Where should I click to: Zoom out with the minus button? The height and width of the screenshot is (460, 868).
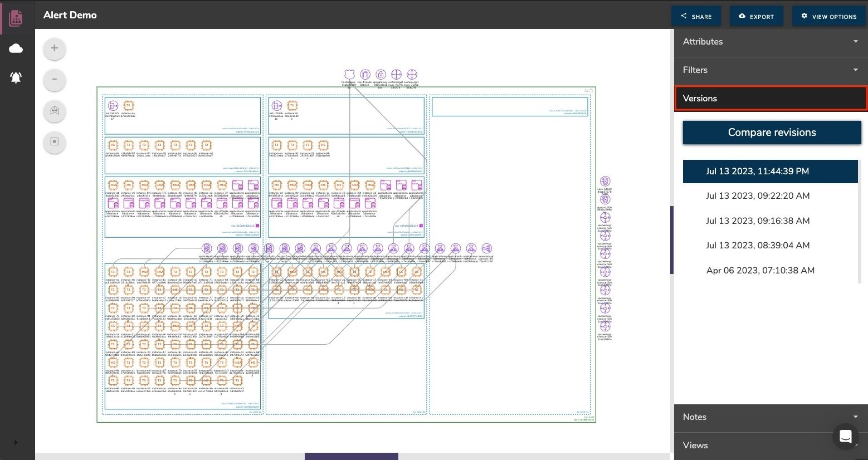click(55, 79)
